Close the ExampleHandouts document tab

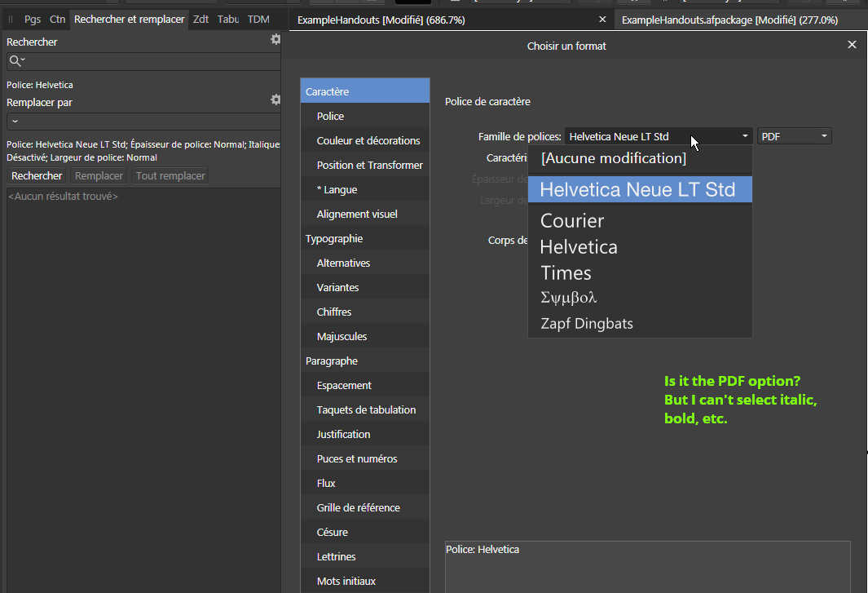point(603,20)
